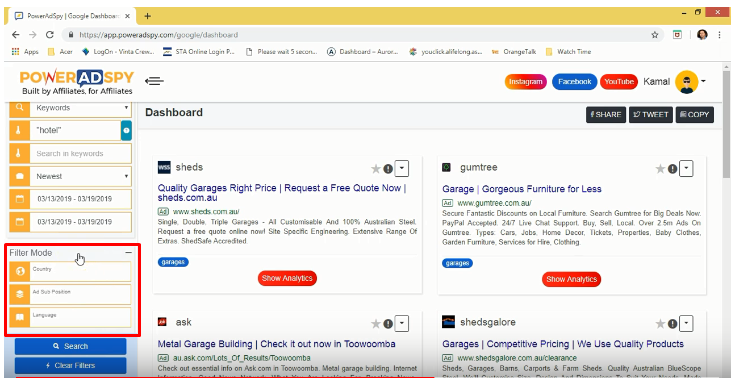Click the layers icon next to Ad Sub Position
Viewport: 736px width, 378px height.
(19, 294)
